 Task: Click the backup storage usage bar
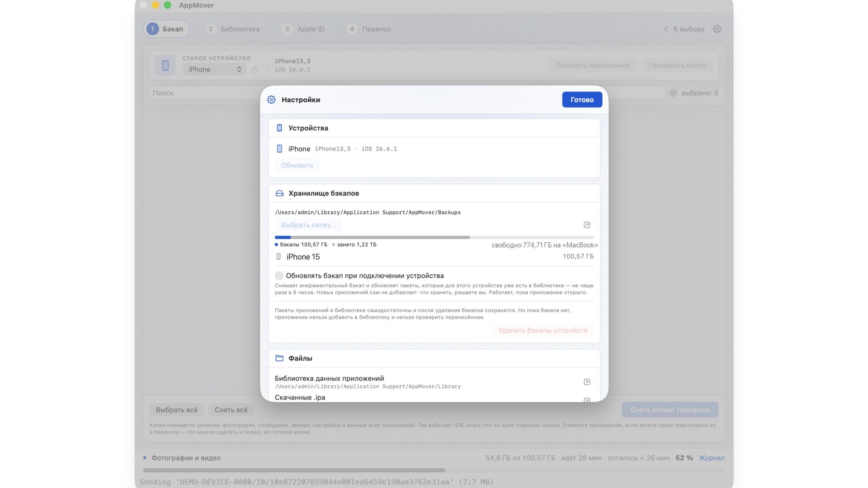(x=434, y=237)
